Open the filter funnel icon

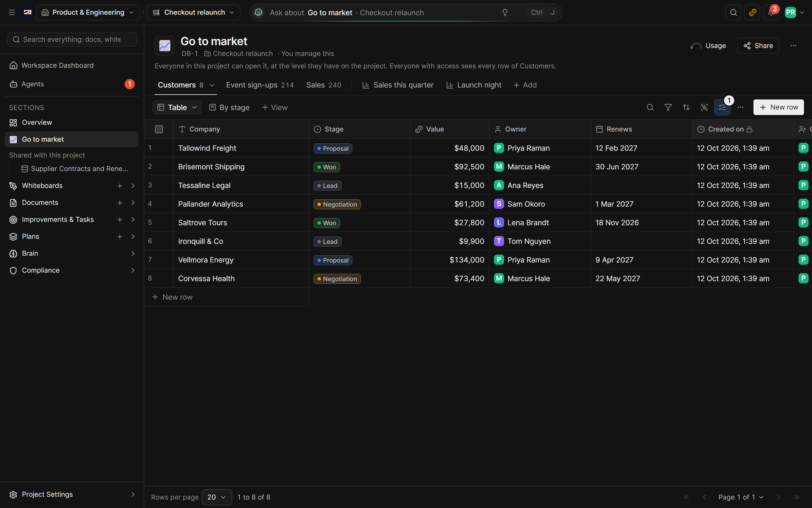(x=668, y=107)
